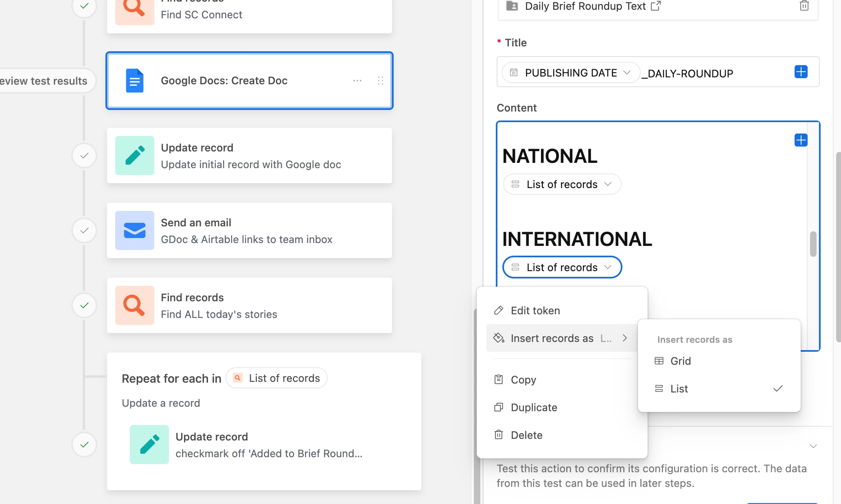Click Delete in the token context menu
The image size is (841, 504).
coord(526,435)
